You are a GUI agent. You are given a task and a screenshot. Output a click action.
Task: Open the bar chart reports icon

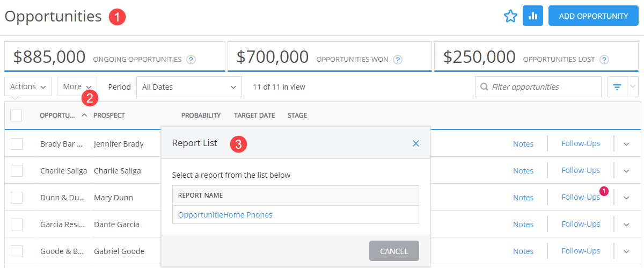click(533, 16)
